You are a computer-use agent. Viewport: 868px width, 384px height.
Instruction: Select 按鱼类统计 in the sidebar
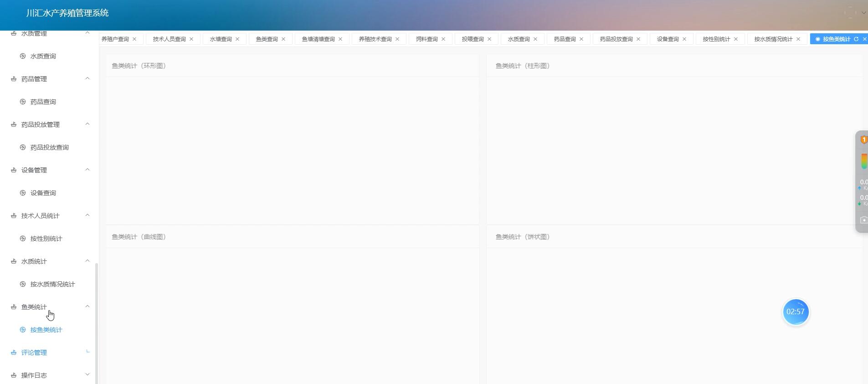coord(46,330)
